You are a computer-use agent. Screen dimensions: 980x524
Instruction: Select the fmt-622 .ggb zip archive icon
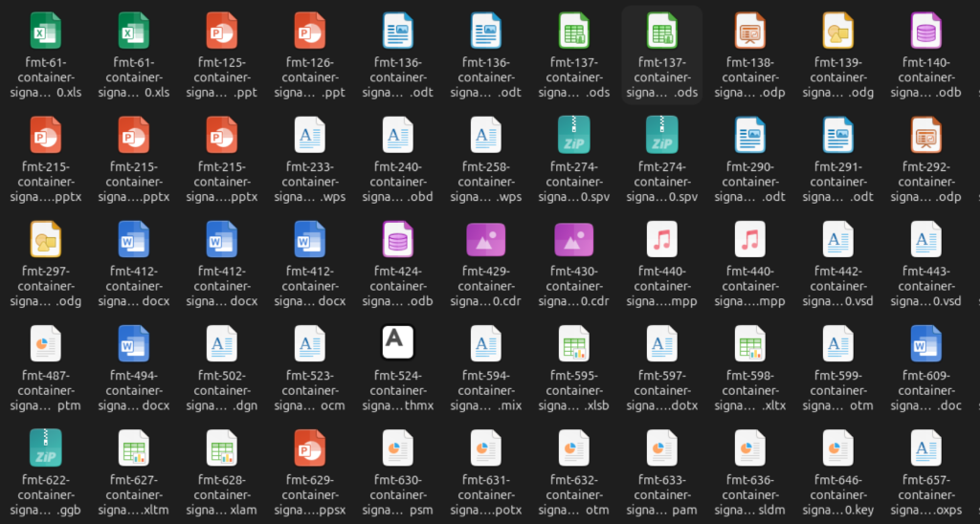point(46,448)
